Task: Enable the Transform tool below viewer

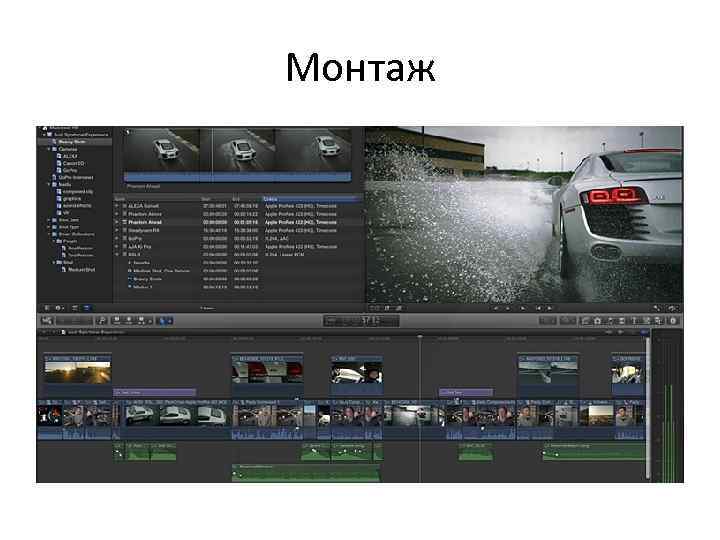Action: click(375, 308)
